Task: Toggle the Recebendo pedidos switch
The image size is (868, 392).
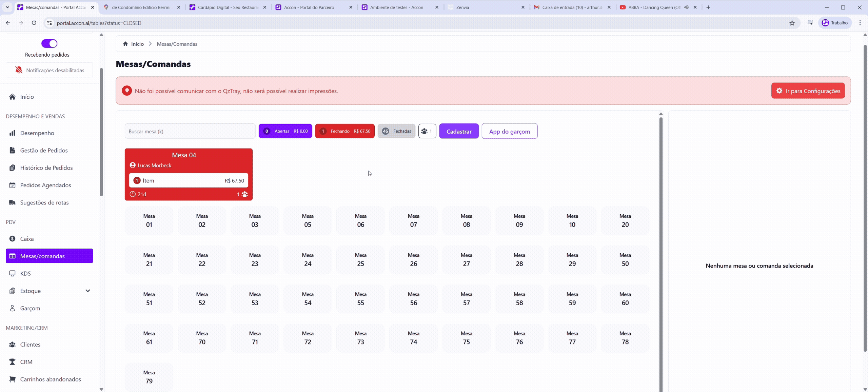Action: pos(50,43)
